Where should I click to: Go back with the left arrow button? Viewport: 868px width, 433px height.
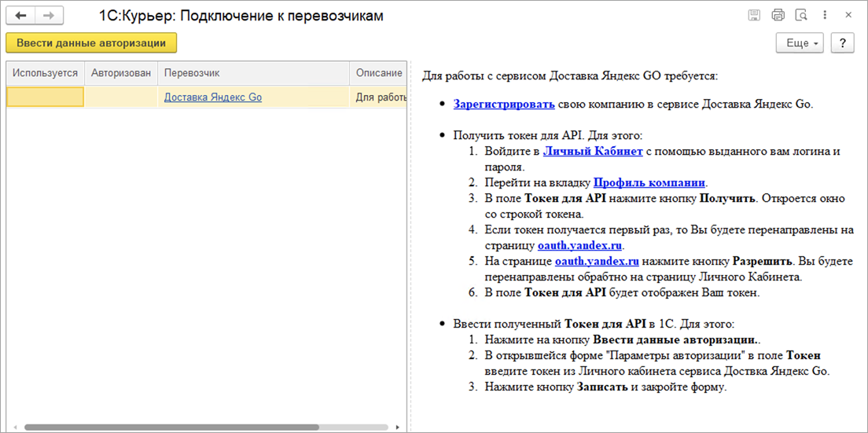point(20,16)
